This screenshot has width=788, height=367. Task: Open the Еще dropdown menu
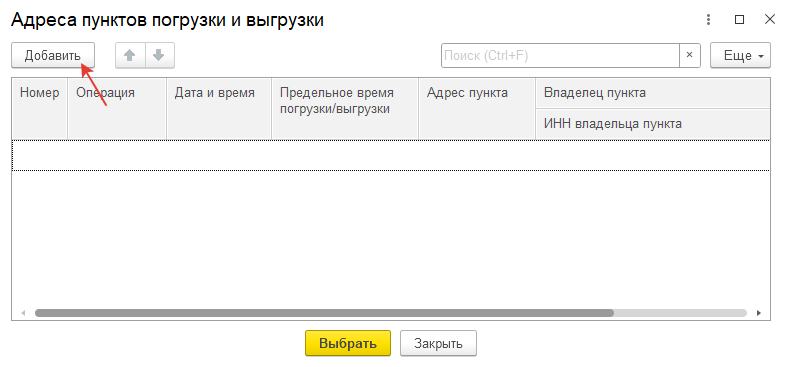click(740, 55)
